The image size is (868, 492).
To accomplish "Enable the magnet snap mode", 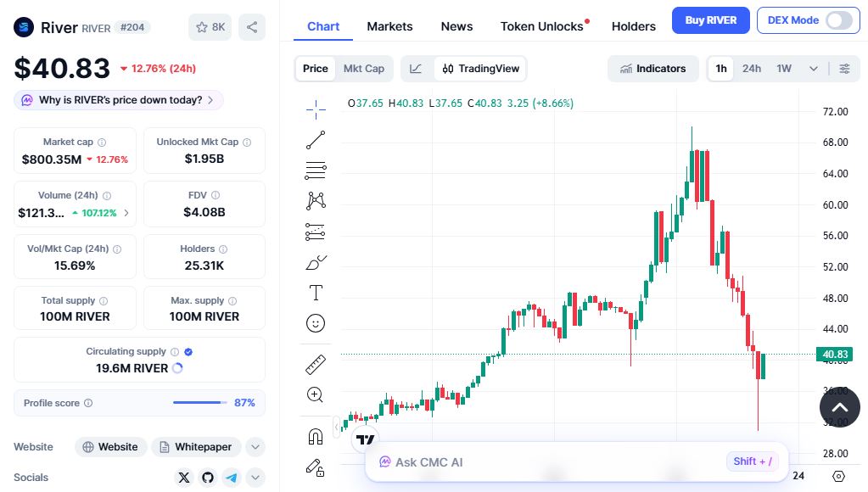I will (316, 436).
